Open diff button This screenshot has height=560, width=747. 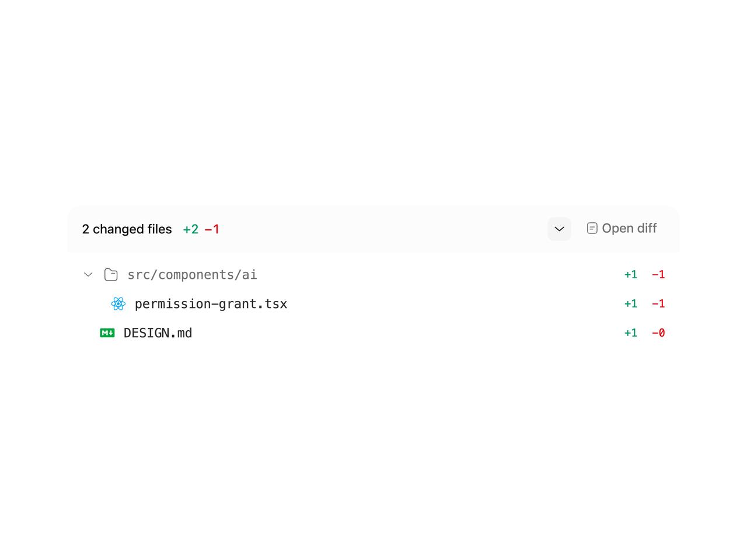(x=622, y=228)
